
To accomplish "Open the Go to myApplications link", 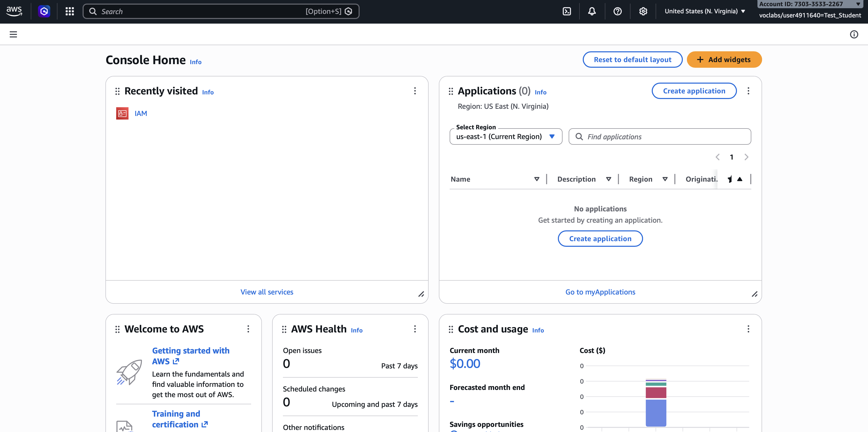I will point(600,292).
